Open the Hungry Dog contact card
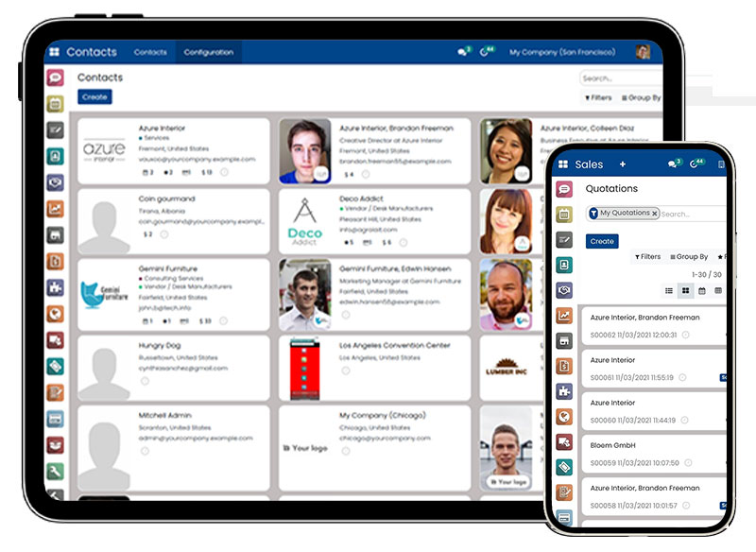The image size is (756, 552). pyautogui.click(x=174, y=368)
